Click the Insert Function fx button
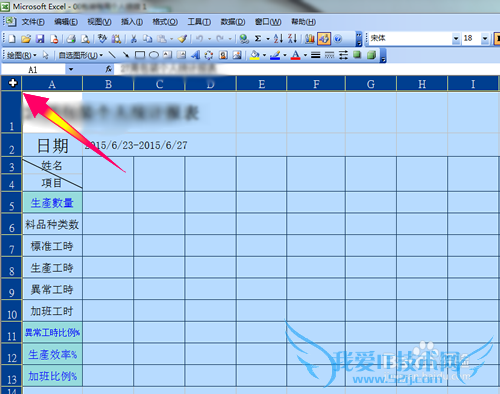The image size is (500, 394). coord(108,69)
